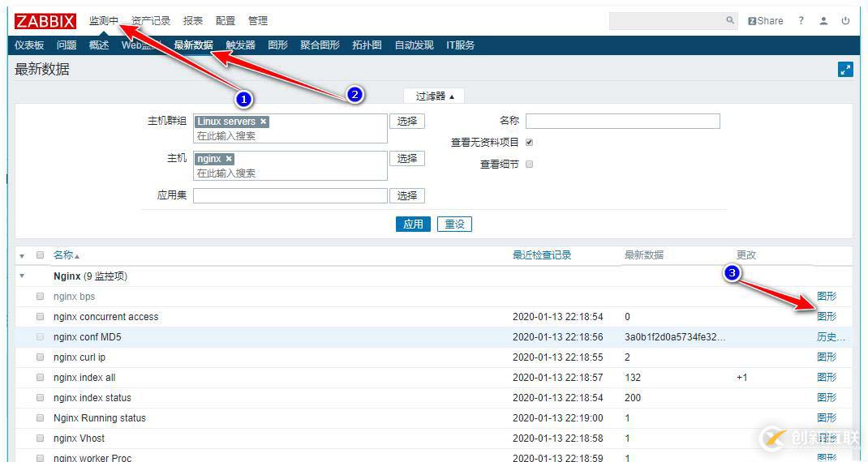Viewport: 868px width, 462px height.
Task: Open 图形 link for nginx index status
Action: point(827,397)
